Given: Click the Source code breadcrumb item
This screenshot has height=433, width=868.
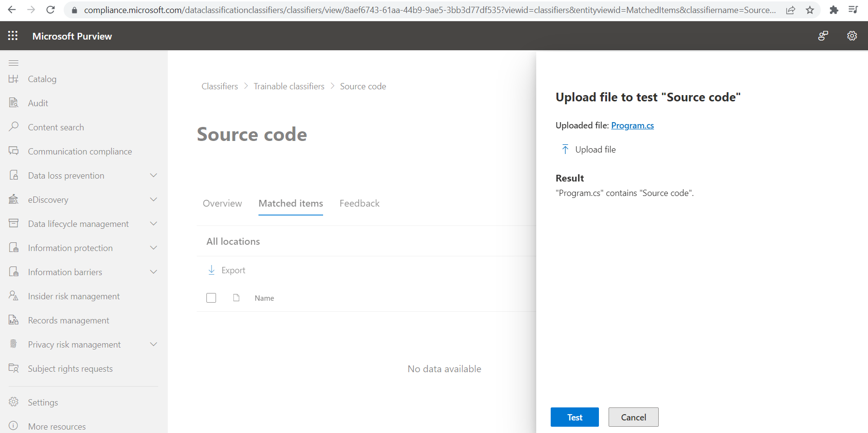Looking at the screenshot, I should click(363, 86).
